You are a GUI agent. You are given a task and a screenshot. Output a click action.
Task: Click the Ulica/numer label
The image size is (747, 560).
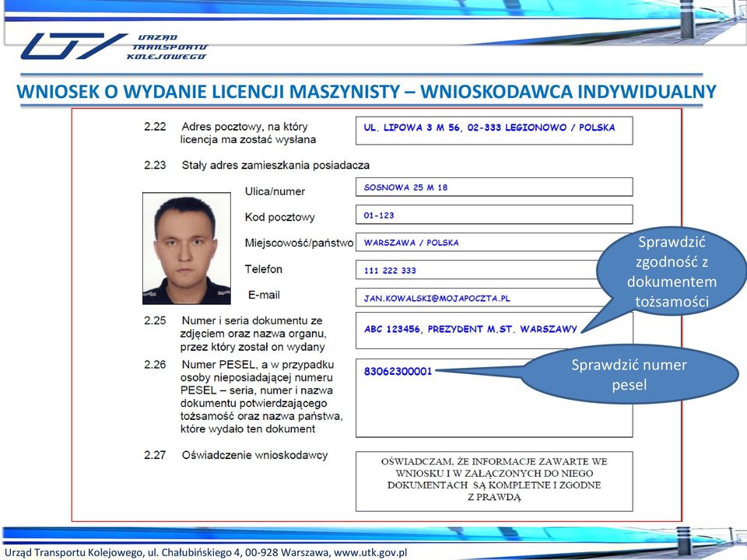(275, 191)
